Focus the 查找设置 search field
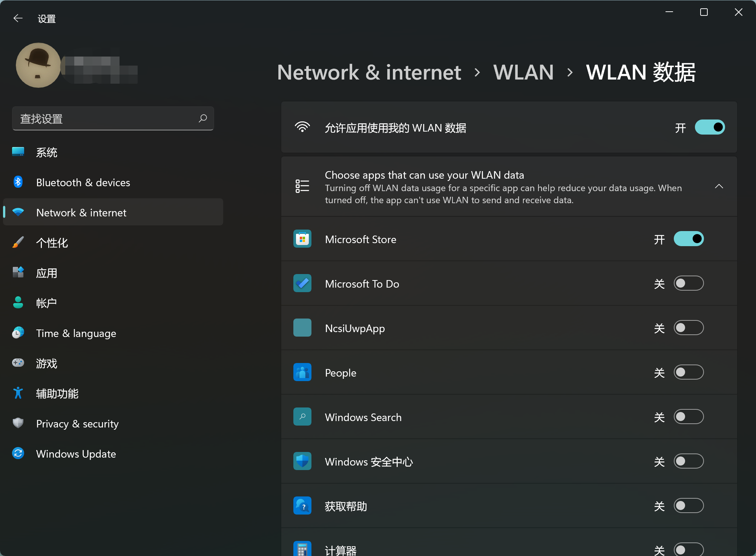The width and height of the screenshot is (756, 556). (113, 119)
